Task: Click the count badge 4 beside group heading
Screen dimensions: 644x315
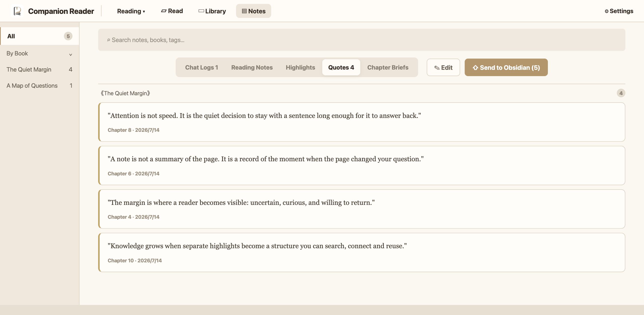Action: [621, 93]
